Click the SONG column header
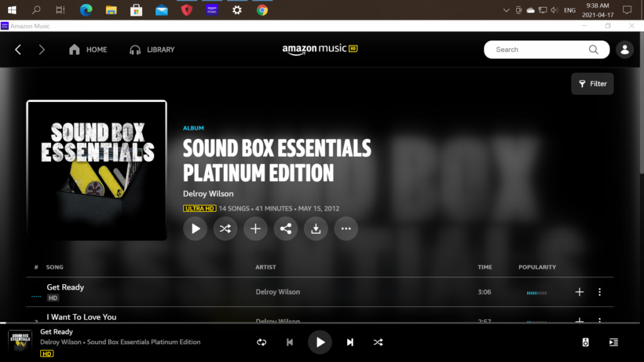Viewport: 644px width, 362px height. pos(55,267)
